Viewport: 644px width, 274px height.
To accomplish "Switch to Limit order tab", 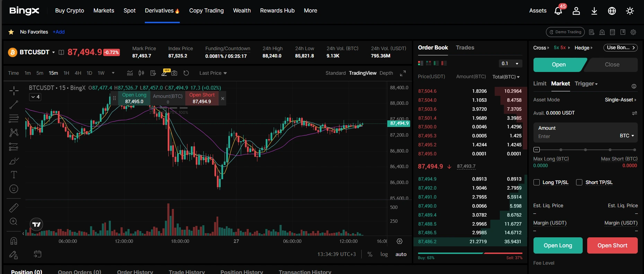I will point(540,84).
